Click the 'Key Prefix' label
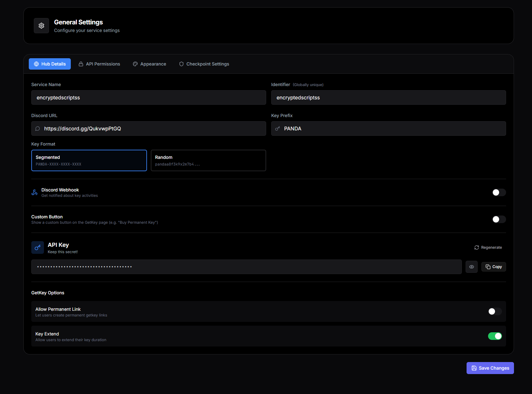532x394 pixels. [x=282, y=116]
